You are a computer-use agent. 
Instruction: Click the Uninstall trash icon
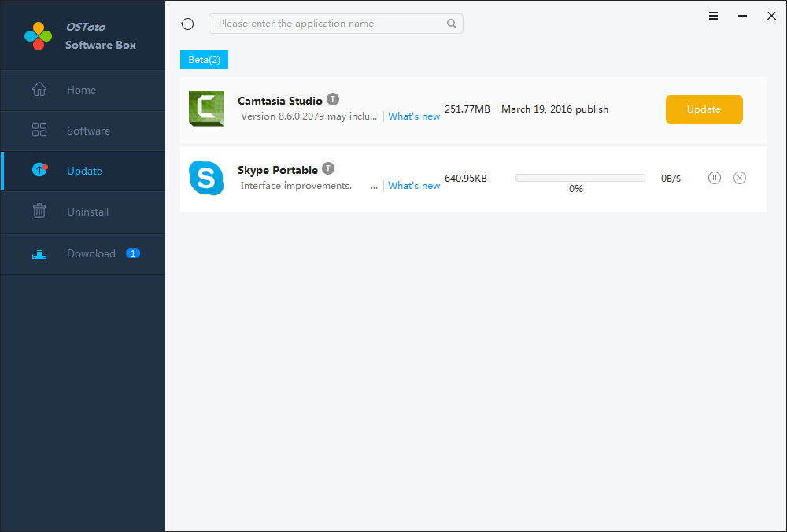tap(39, 211)
